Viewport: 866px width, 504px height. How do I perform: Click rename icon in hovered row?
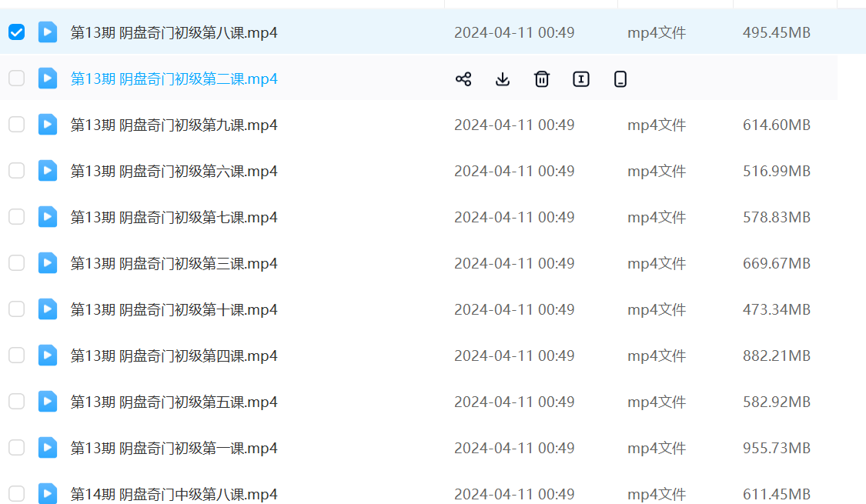click(581, 79)
